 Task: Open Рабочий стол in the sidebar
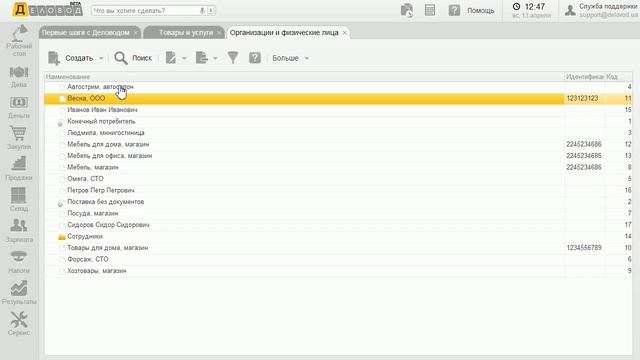point(19,40)
